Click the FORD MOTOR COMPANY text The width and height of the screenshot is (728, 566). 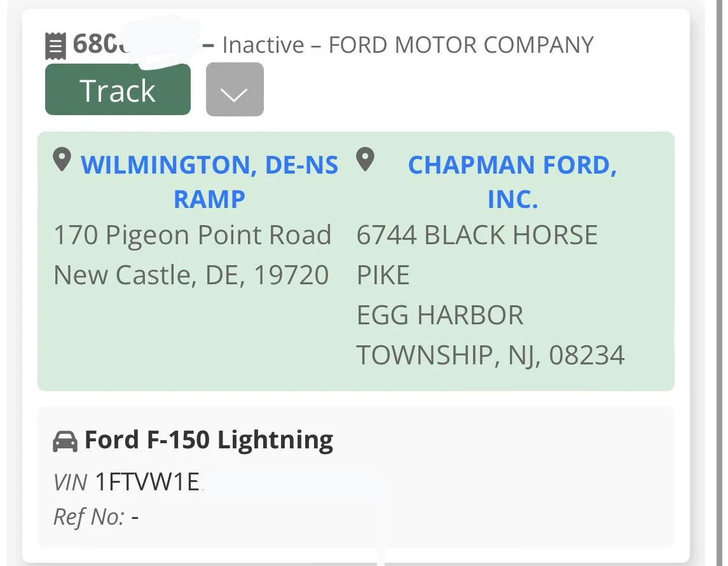(461, 45)
